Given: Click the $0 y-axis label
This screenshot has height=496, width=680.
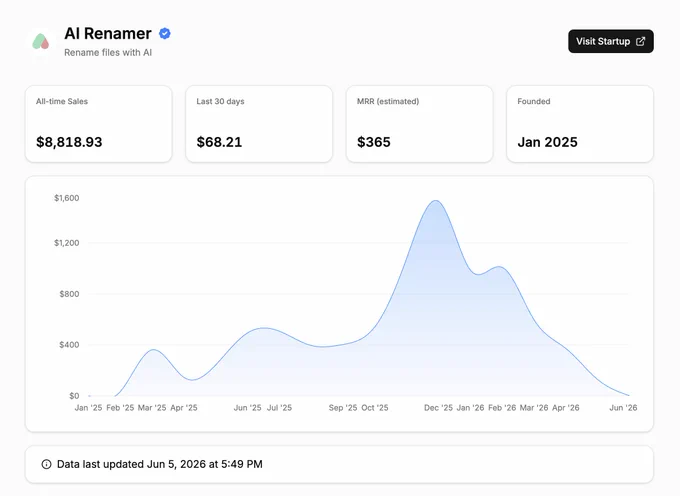Looking at the screenshot, I should pos(74,396).
